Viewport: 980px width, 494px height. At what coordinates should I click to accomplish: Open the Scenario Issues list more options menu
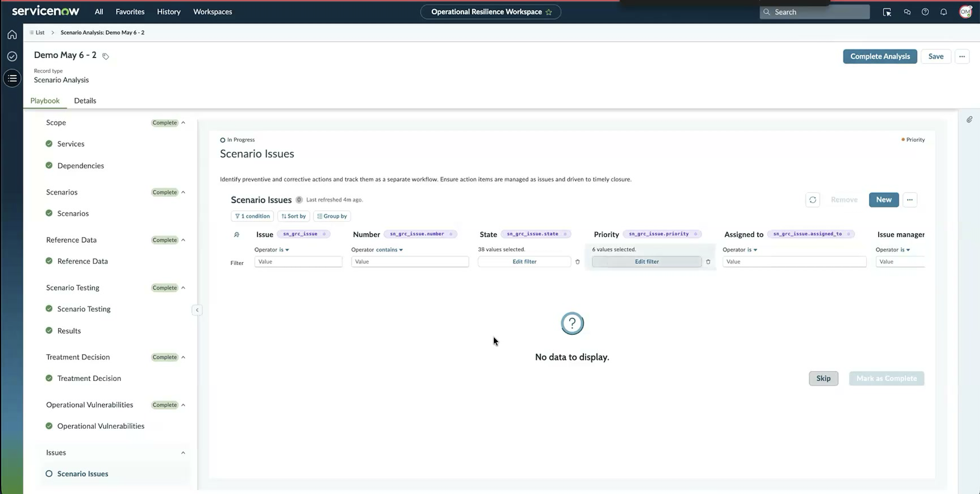[x=910, y=200]
